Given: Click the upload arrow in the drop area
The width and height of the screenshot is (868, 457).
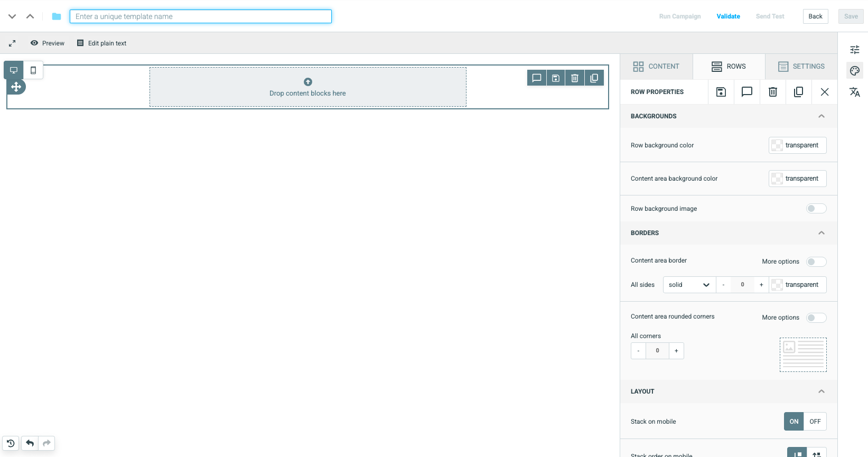Looking at the screenshot, I should [x=308, y=82].
